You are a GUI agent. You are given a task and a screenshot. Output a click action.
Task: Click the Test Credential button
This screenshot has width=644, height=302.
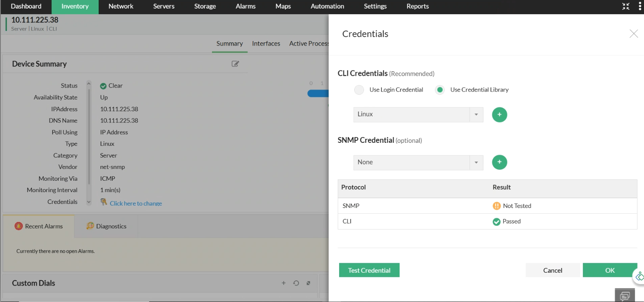[369, 270]
